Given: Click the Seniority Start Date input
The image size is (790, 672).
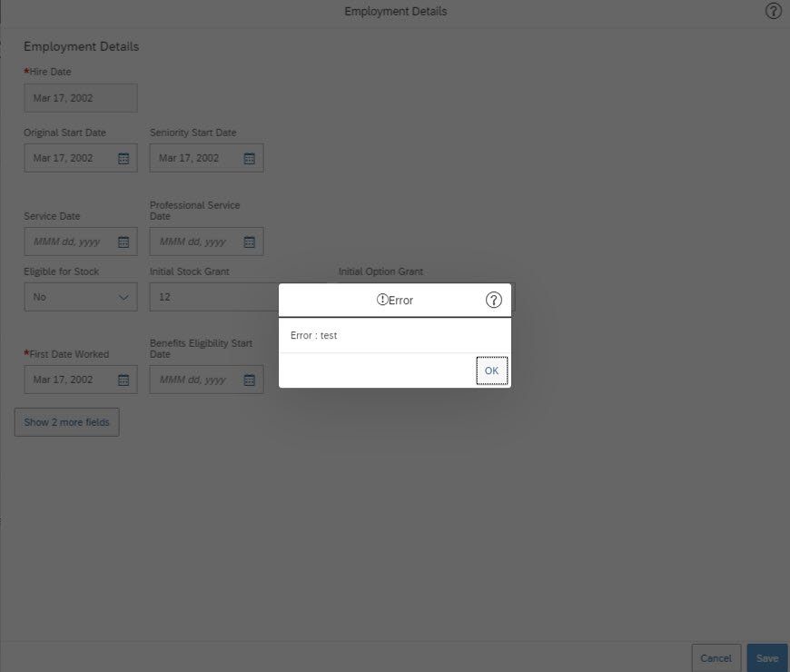Looking at the screenshot, I should coord(206,158).
